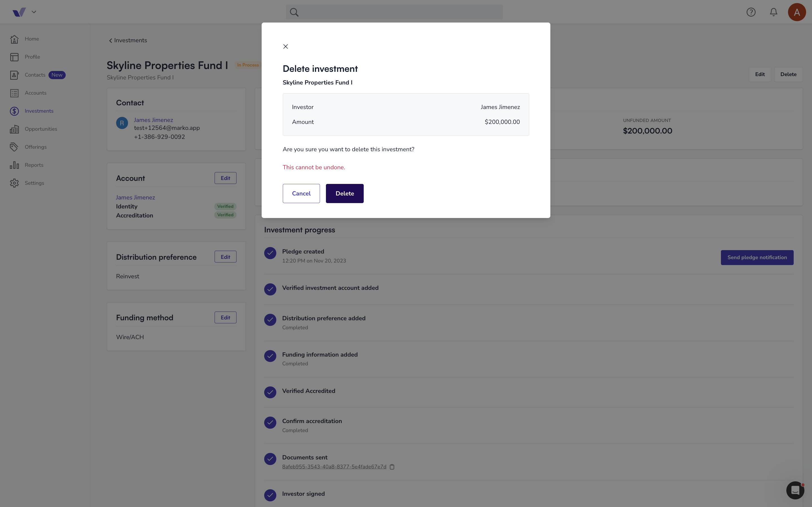Copy the document ID with clipboard icon
Image resolution: width=812 pixels, height=507 pixels.
[x=392, y=467]
